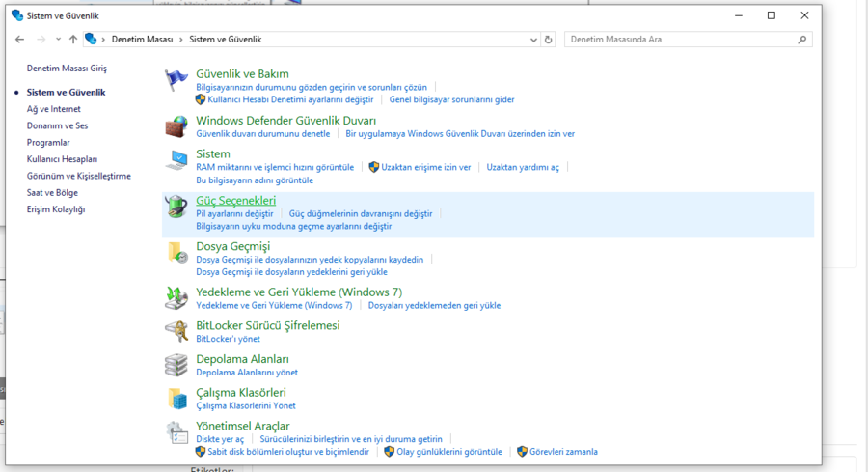Click the Windows Defender firewall brick icon
Viewport: 868px width, 472px height.
[176, 126]
